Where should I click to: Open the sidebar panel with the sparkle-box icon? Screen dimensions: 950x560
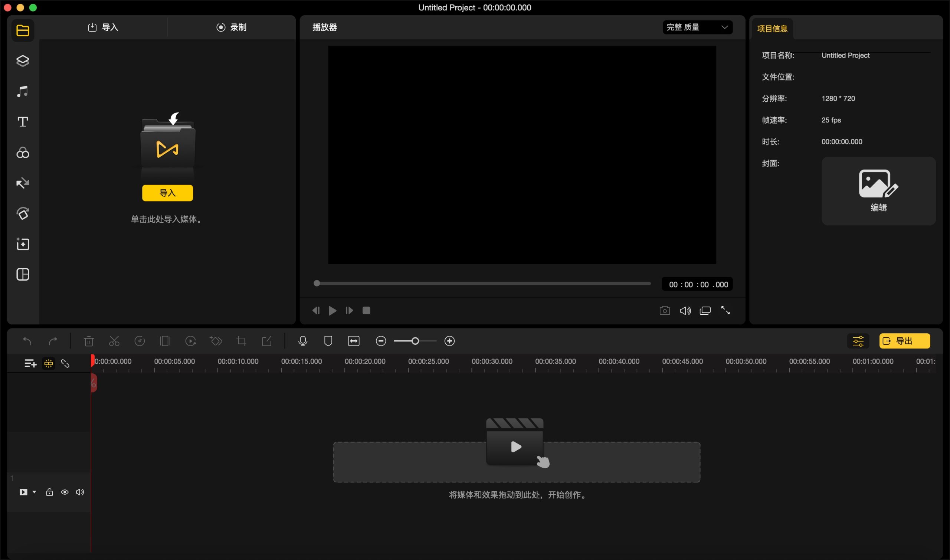(23, 244)
